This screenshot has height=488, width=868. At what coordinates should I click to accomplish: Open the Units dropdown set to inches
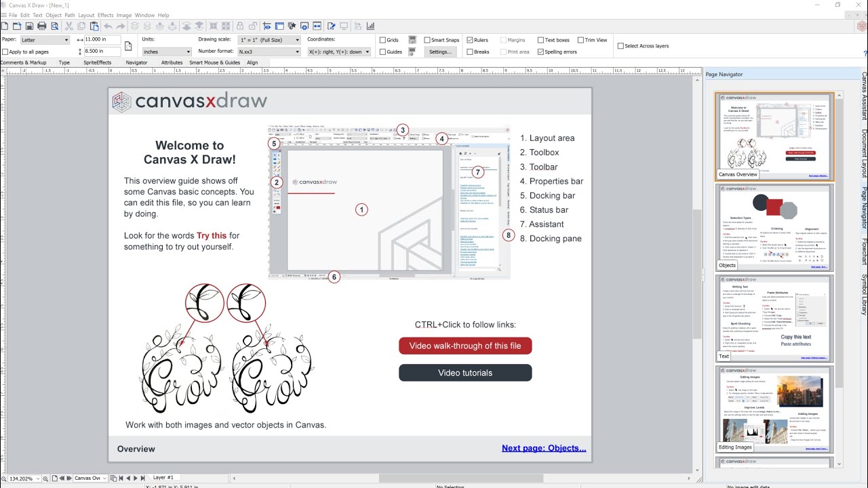(x=165, y=51)
